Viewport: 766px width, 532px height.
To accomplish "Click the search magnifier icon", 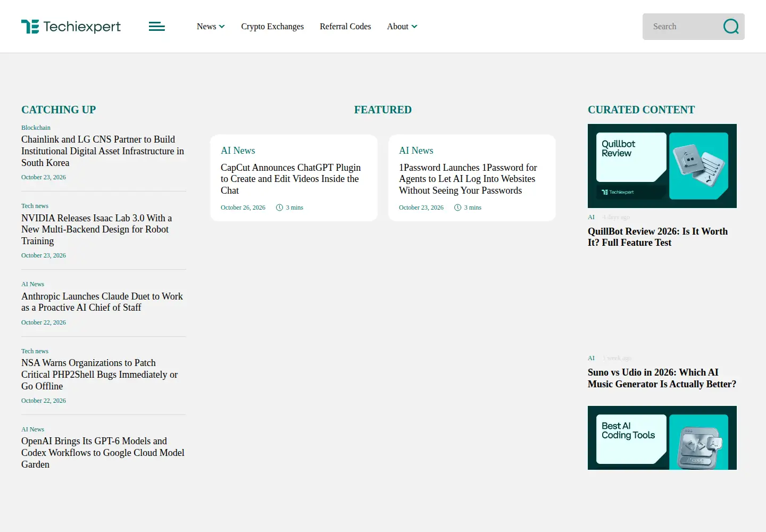I will pyautogui.click(x=731, y=27).
